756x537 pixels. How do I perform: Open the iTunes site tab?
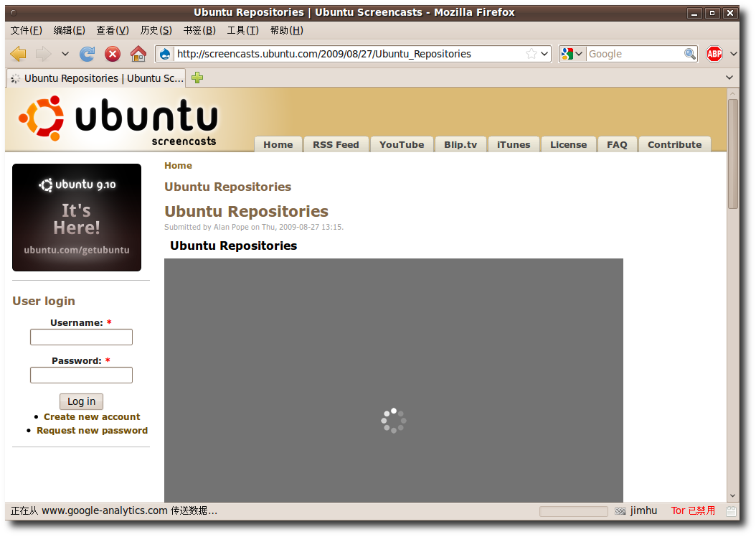point(514,144)
